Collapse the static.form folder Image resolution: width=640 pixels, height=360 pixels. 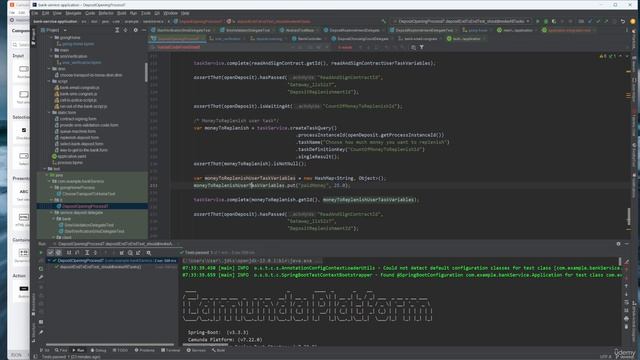click(x=49, y=112)
